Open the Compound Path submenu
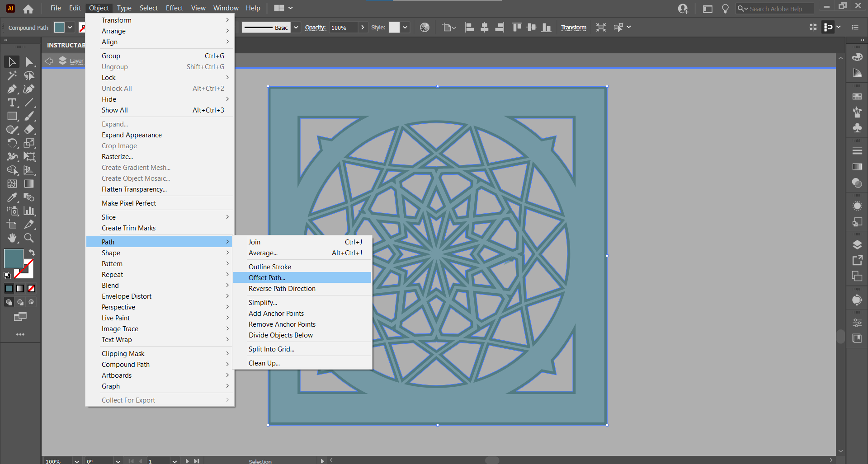The image size is (868, 464). 125,364
